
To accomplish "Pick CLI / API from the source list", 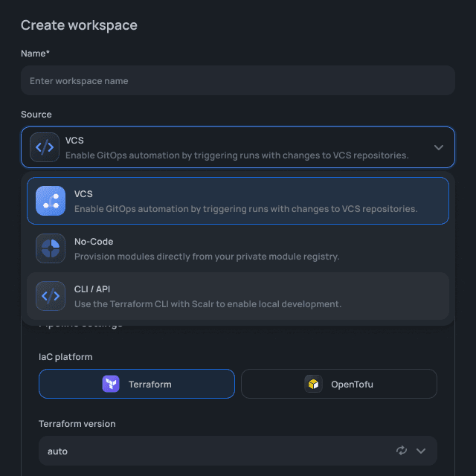I will pos(238,296).
